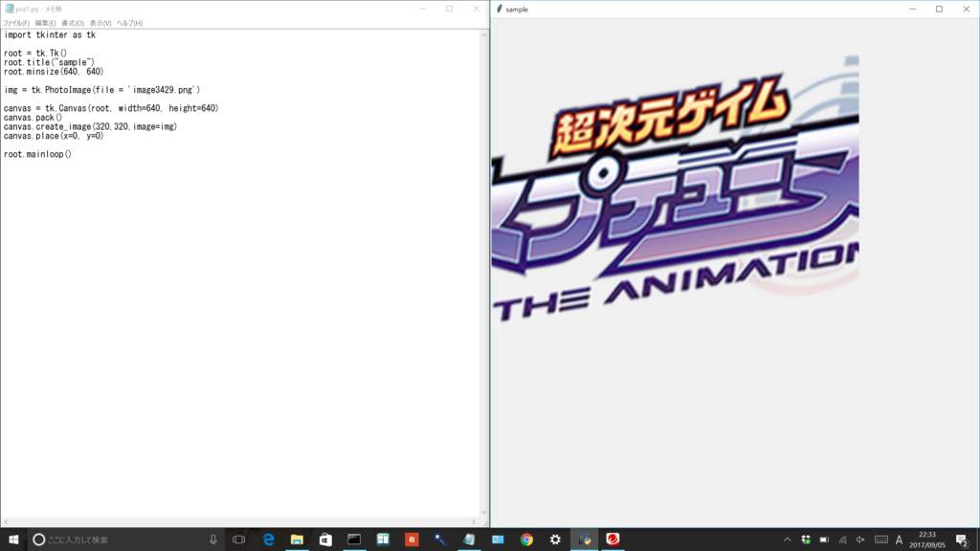Close the sample window
Image resolution: width=980 pixels, height=551 pixels.
967,9
